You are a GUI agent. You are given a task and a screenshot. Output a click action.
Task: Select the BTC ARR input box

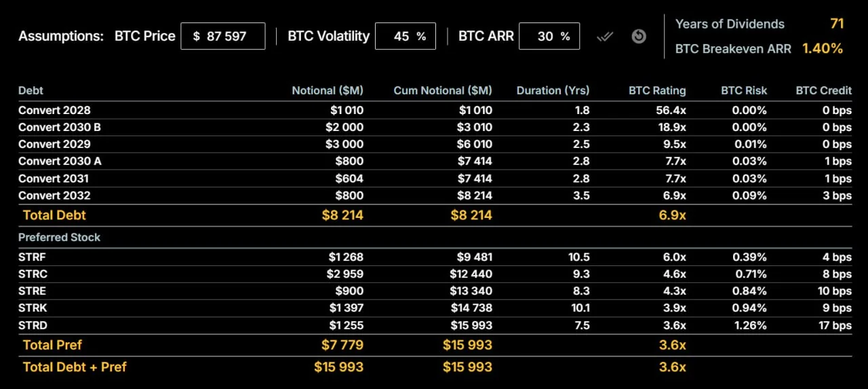[549, 37]
